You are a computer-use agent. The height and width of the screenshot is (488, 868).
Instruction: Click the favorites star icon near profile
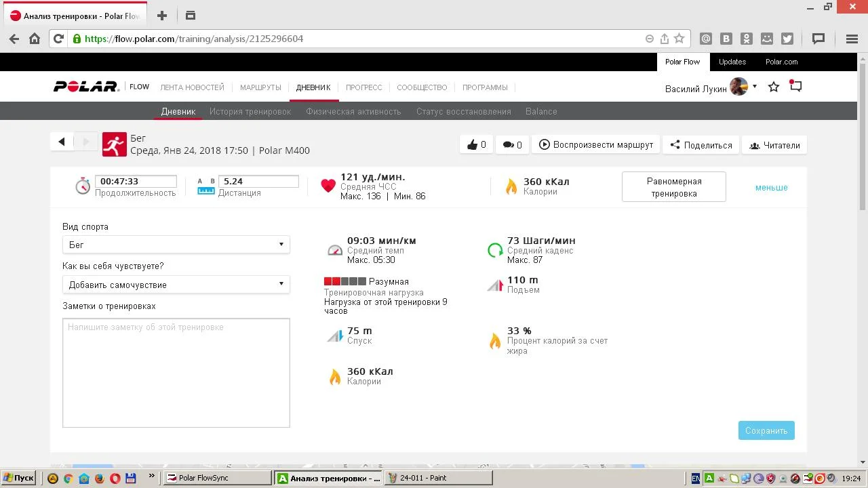click(773, 87)
